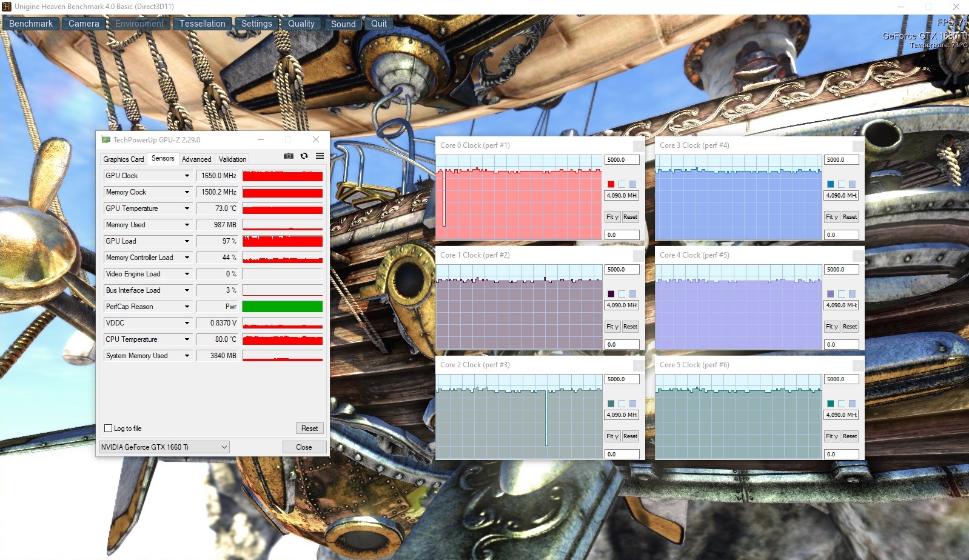Click the GPU-Z title bar app icon
969x560 pixels.
106,140
